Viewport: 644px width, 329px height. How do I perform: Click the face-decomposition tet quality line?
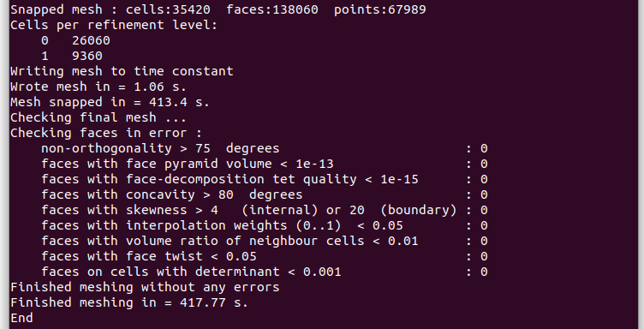point(264,179)
